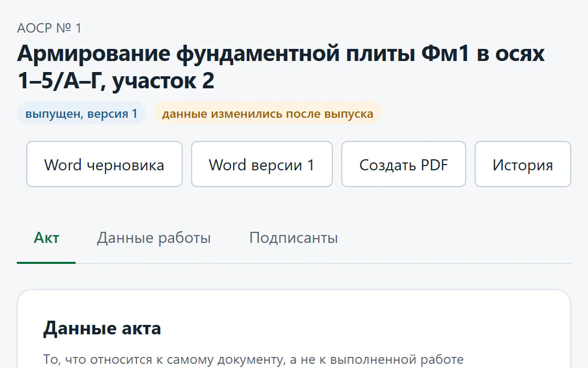This screenshot has width=588, height=368.
Task: Click the 'данные изменились после выпуска' warning badge
Action: (268, 114)
